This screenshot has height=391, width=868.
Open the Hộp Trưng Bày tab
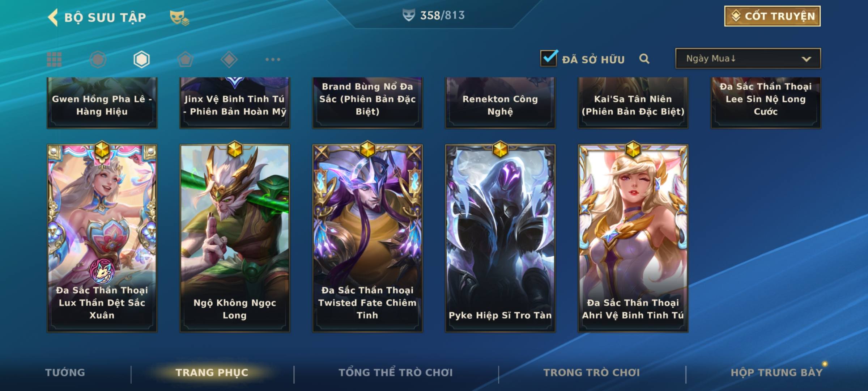coord(776,372)
